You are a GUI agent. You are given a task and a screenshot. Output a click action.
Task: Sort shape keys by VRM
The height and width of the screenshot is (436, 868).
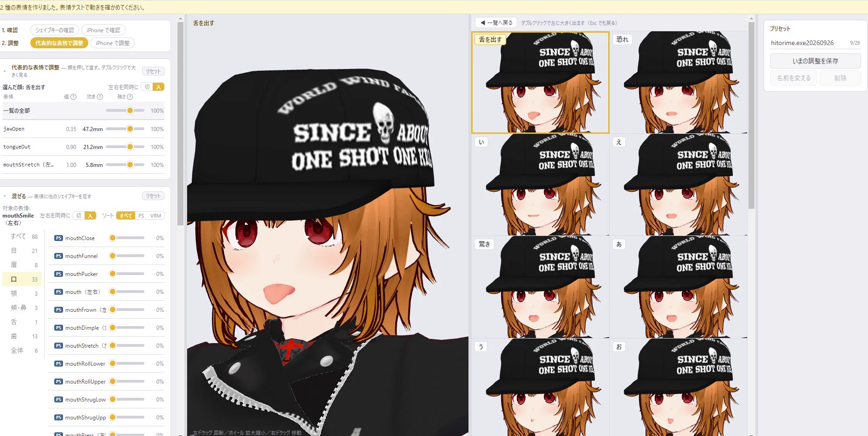(155, 216)
